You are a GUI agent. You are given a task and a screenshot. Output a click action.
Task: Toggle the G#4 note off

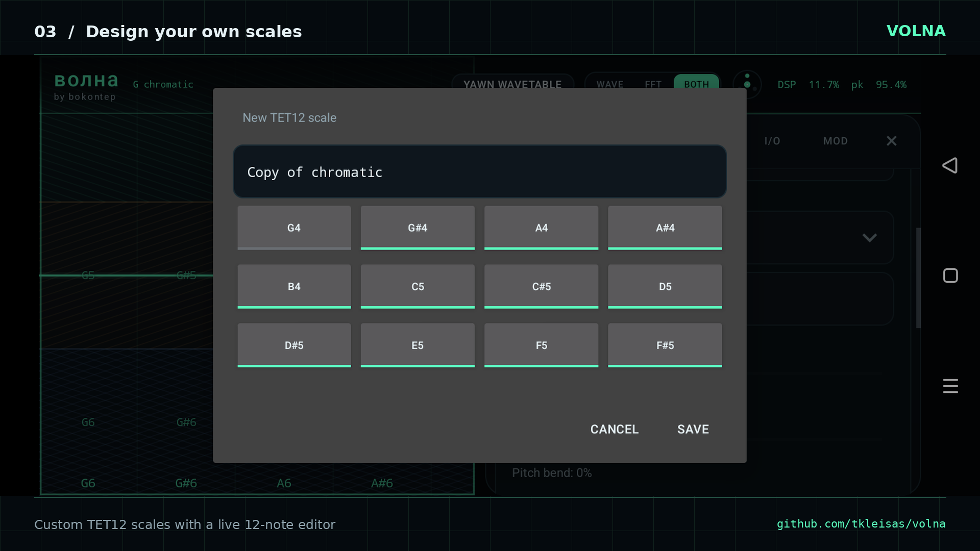[x=418, y=228]
